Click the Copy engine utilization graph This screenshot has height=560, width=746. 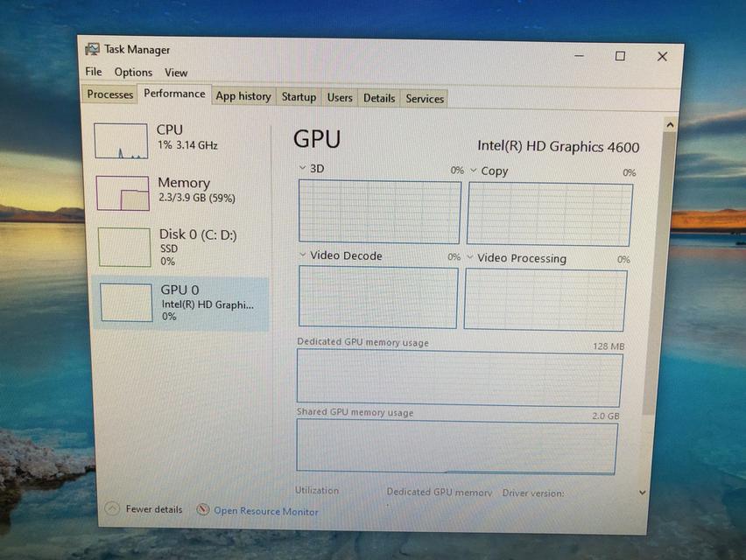point(550,214)
